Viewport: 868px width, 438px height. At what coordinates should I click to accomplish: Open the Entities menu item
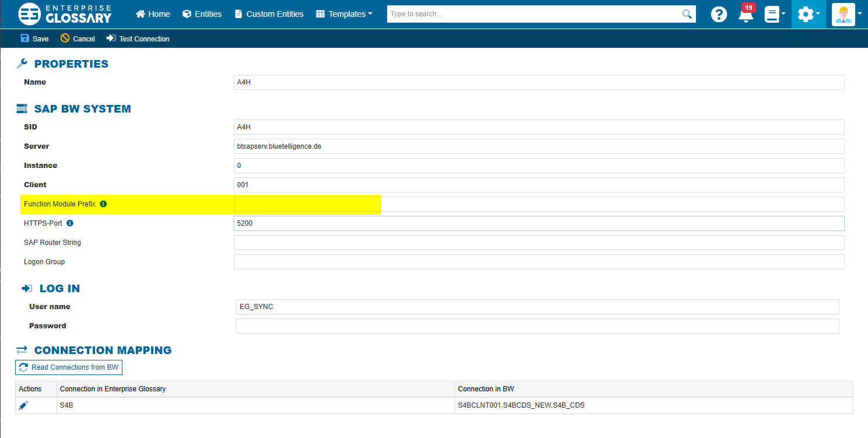(x=202, y=14)
